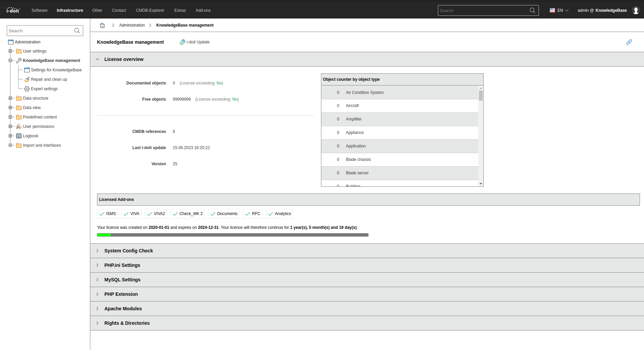The width and height of the screenshot is (644, 350).
Task: Expand the Import and interfaces tree node
Action: click(10, 145)
